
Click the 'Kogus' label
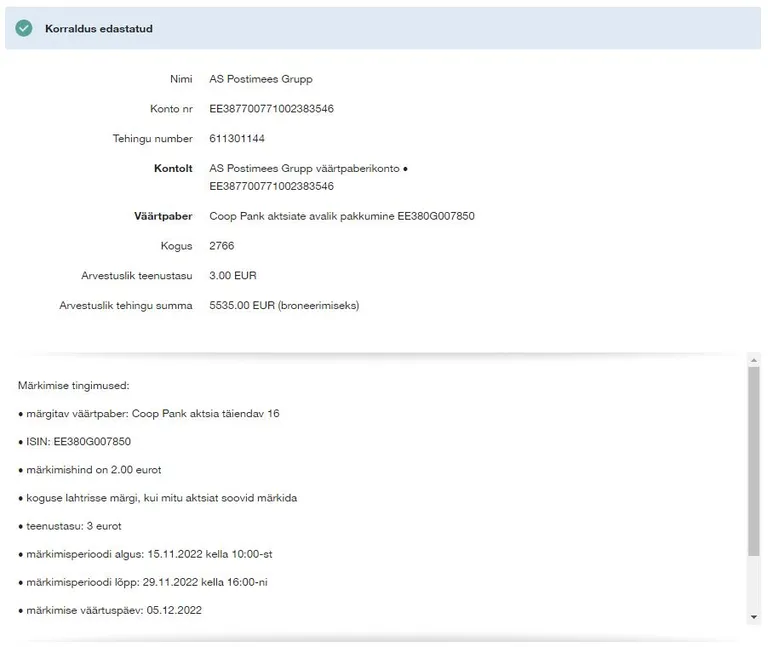[x=176, y=246]
